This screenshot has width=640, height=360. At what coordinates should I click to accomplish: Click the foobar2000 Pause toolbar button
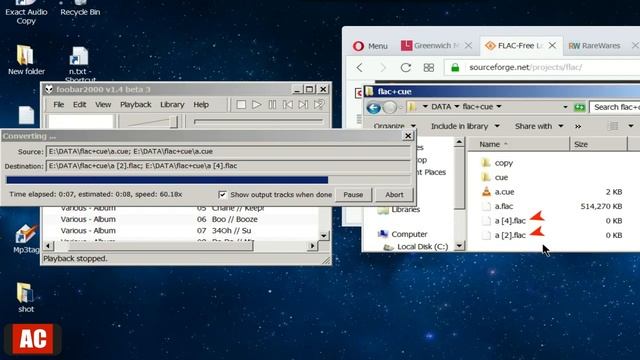[272, 105]
